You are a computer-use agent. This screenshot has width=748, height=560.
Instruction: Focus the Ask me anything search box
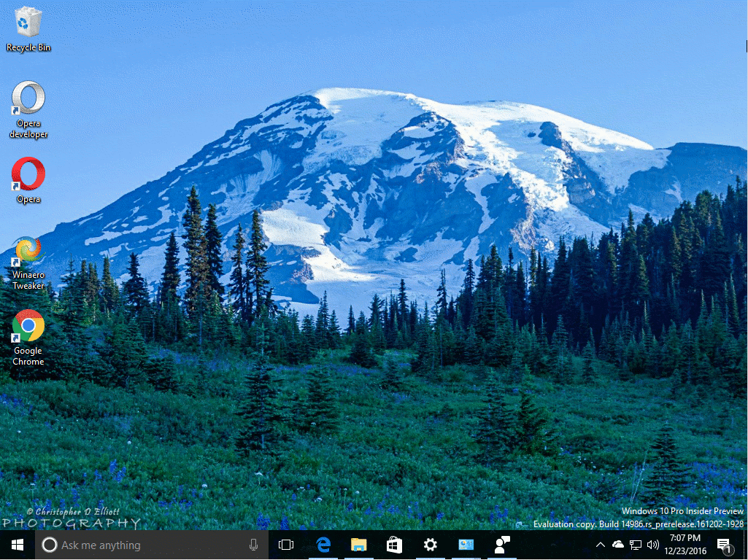click(152, 545)
